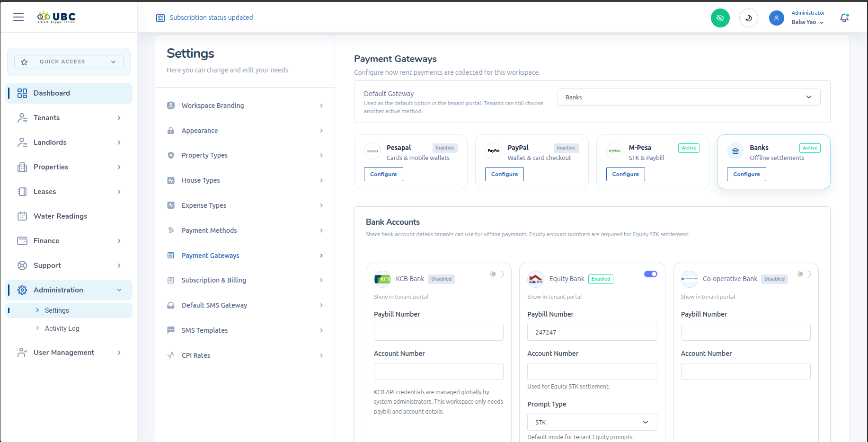
Task: Configure the M-Pesa gateway
Action: point(625,174)
